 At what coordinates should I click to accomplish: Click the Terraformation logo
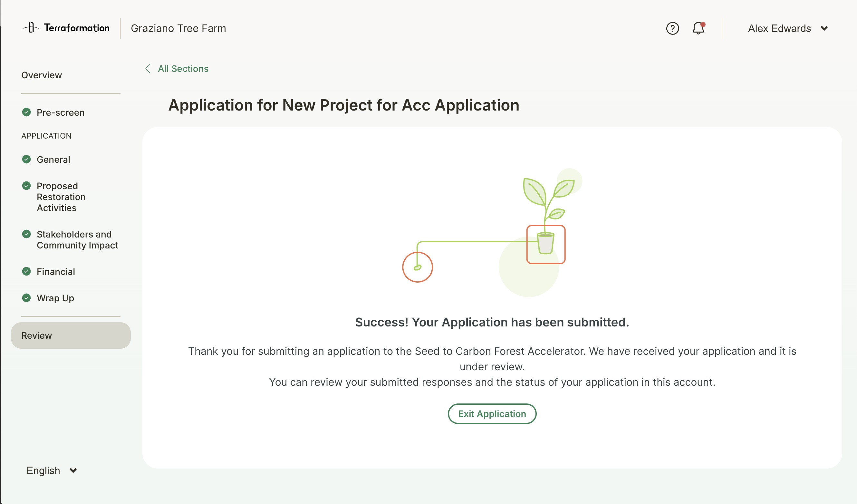pos(66,28)
